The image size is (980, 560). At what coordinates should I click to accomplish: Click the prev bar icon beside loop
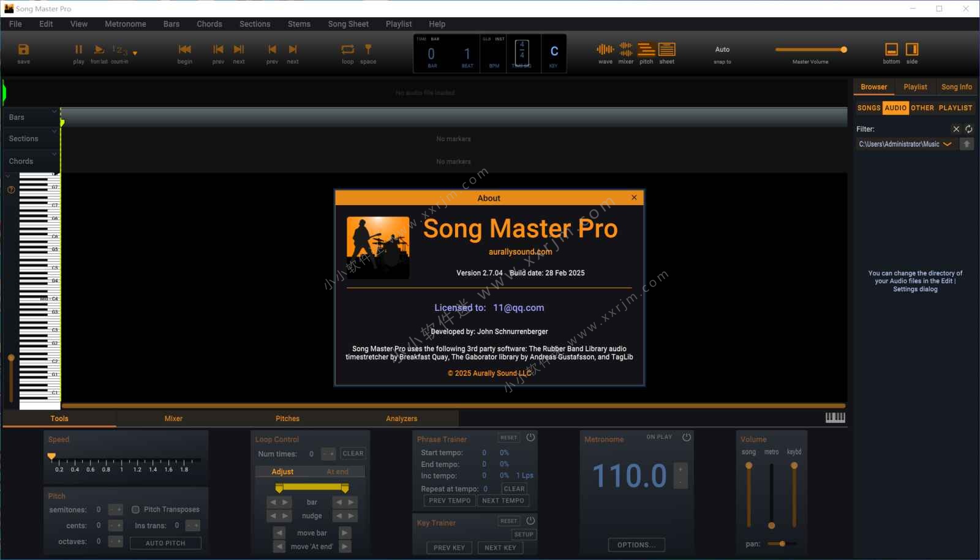point(272,50)
